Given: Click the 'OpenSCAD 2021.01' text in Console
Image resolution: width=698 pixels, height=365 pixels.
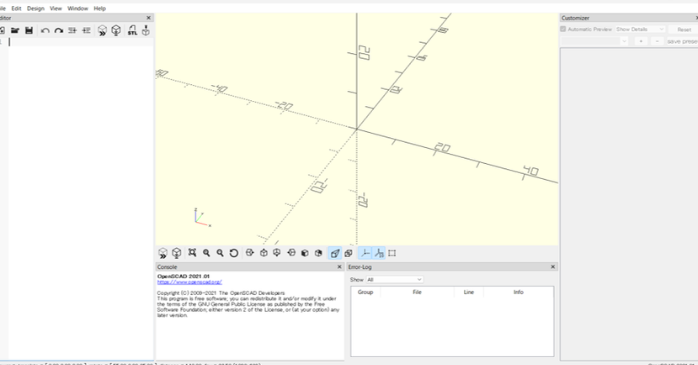Looking at the screenshot, I should 183,276.
